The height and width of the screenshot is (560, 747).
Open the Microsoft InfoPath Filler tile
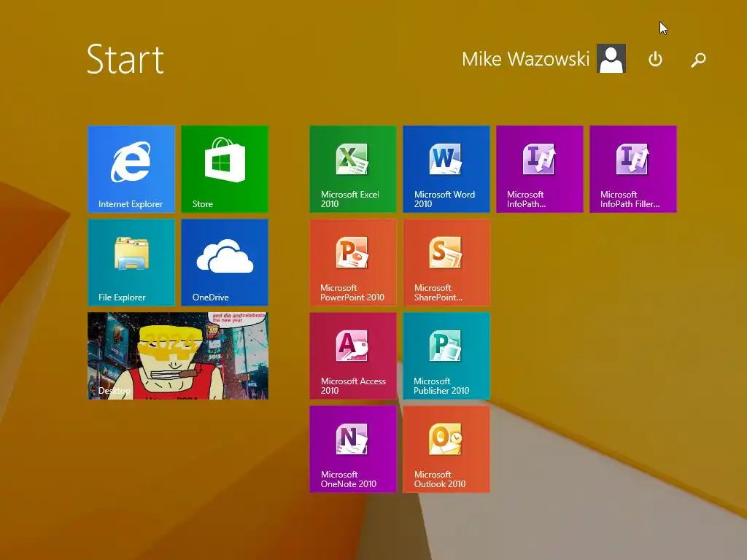click(633, 169)
